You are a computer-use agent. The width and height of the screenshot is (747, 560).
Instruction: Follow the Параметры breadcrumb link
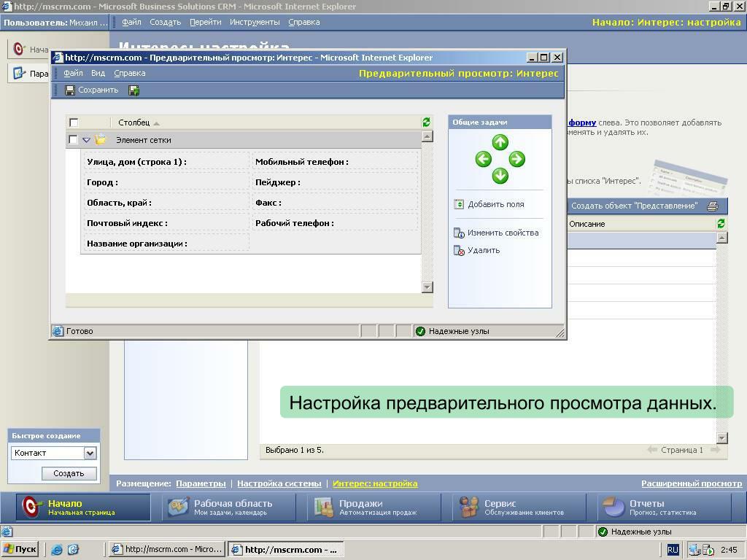click(201, 483)
